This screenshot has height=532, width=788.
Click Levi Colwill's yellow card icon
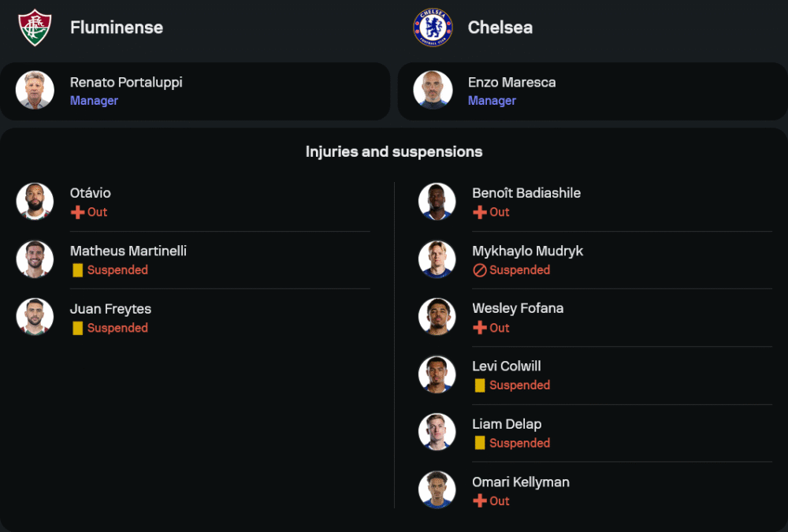click(x=479, y=385)
